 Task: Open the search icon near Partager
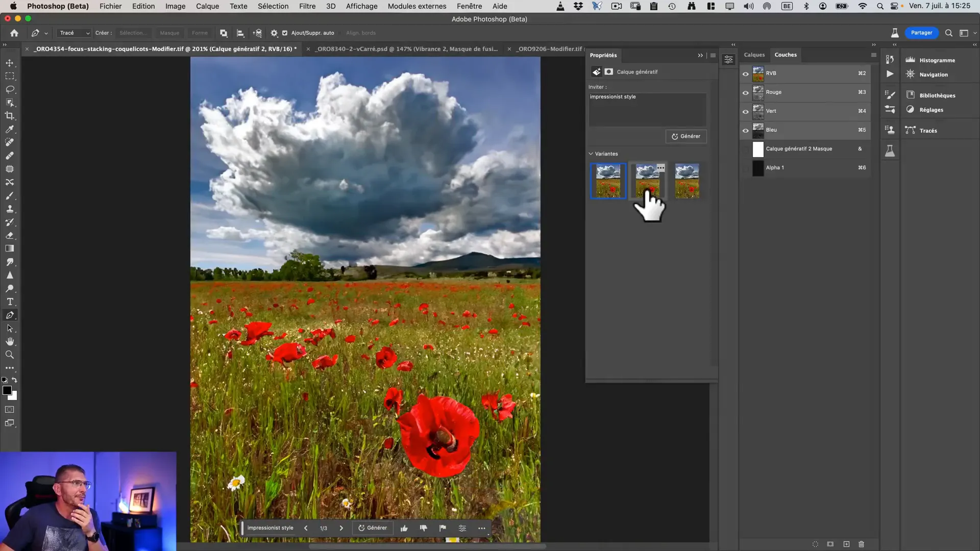pyautogui.click(x=948, y=33)
